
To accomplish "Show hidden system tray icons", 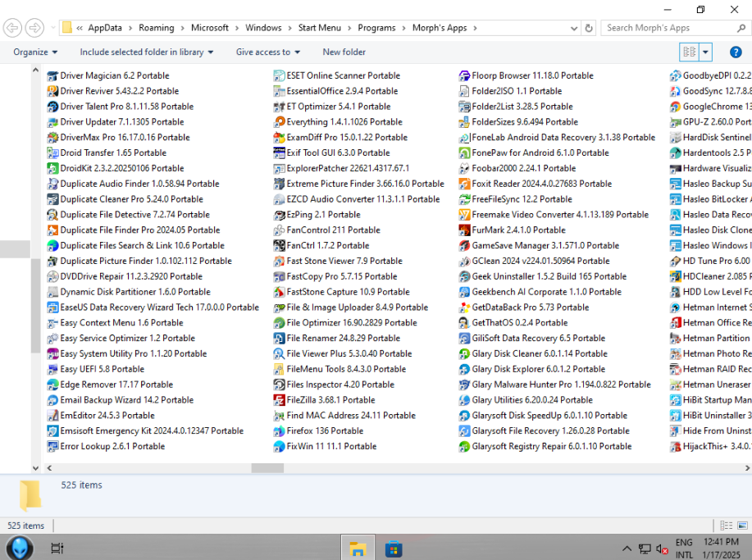I will pos(627,549).
